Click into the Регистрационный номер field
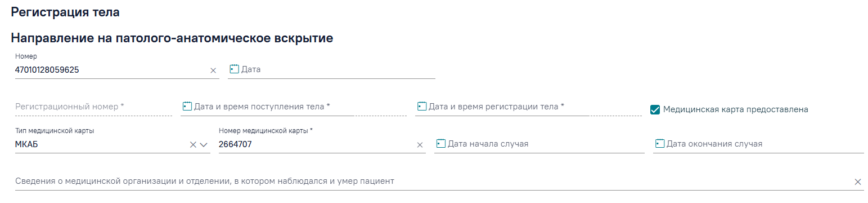Image resolution: width=868 pixels, height=203 pixels. (x=93, y=107)
